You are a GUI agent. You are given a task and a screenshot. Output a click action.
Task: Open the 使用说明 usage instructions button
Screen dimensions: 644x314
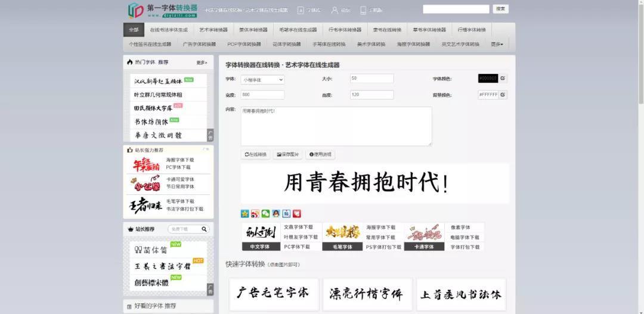(320, 154)
